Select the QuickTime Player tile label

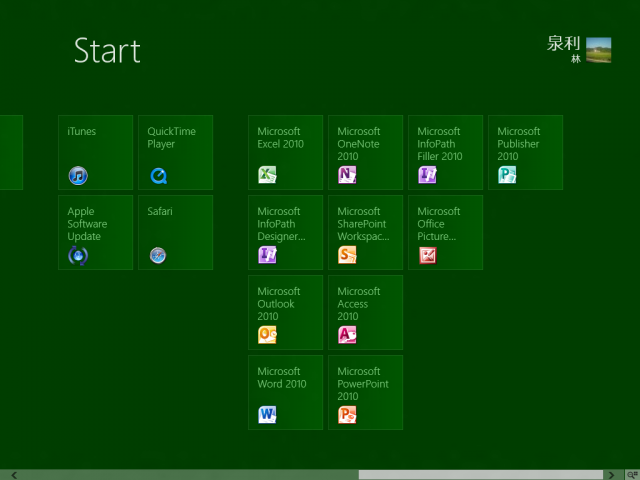171,138
